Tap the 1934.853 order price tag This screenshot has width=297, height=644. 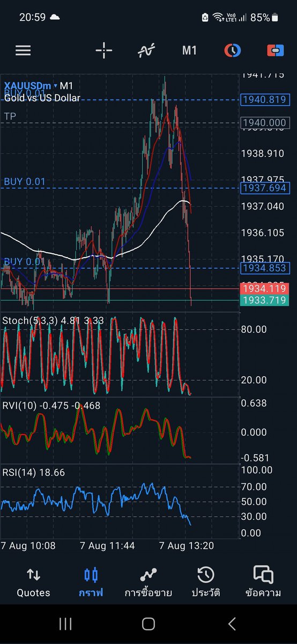265,268
